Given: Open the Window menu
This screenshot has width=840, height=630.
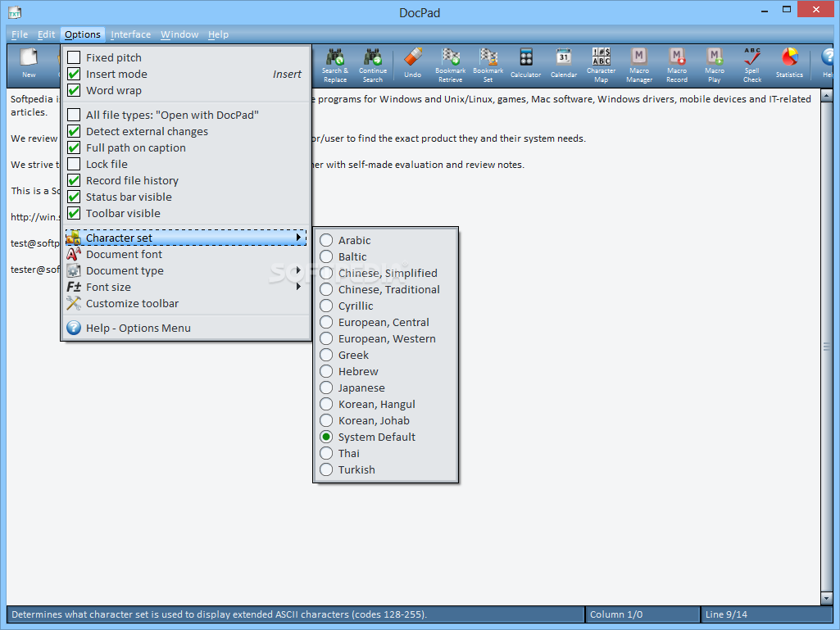Looking at the screenshot, I should [179, 34].
